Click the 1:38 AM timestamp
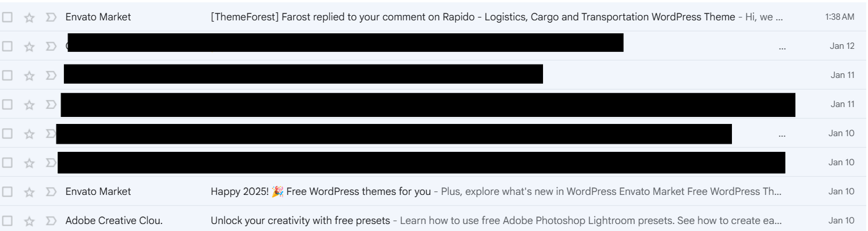The image size is (868, 231). 840,17
